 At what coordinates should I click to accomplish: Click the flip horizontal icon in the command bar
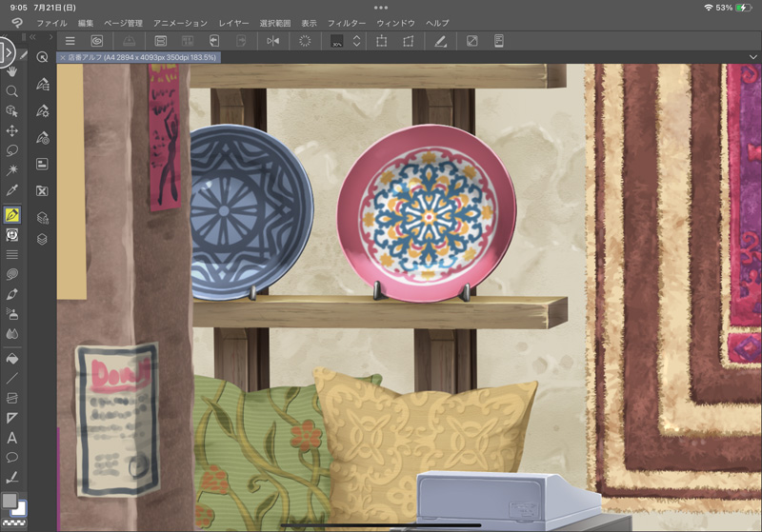[273, 41]
